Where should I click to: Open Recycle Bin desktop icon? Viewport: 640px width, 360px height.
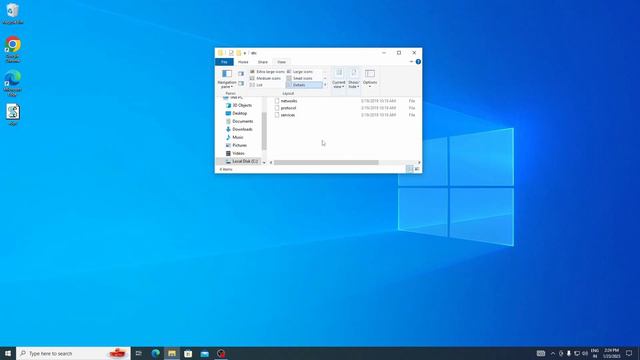coord(13,13)
